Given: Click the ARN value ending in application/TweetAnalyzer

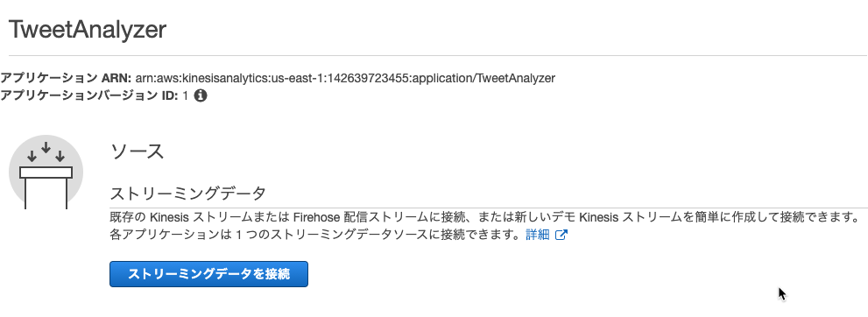Looking at the screenshot, I should click(345, 78).
